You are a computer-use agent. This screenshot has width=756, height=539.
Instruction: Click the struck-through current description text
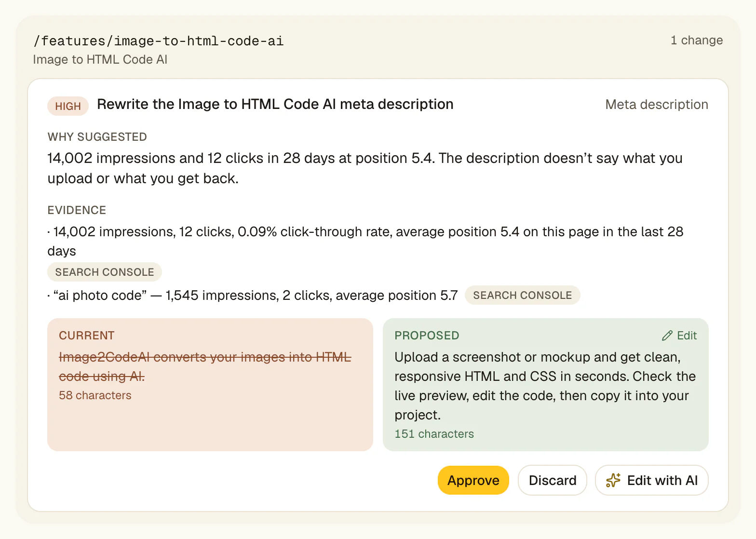[205, 366]
